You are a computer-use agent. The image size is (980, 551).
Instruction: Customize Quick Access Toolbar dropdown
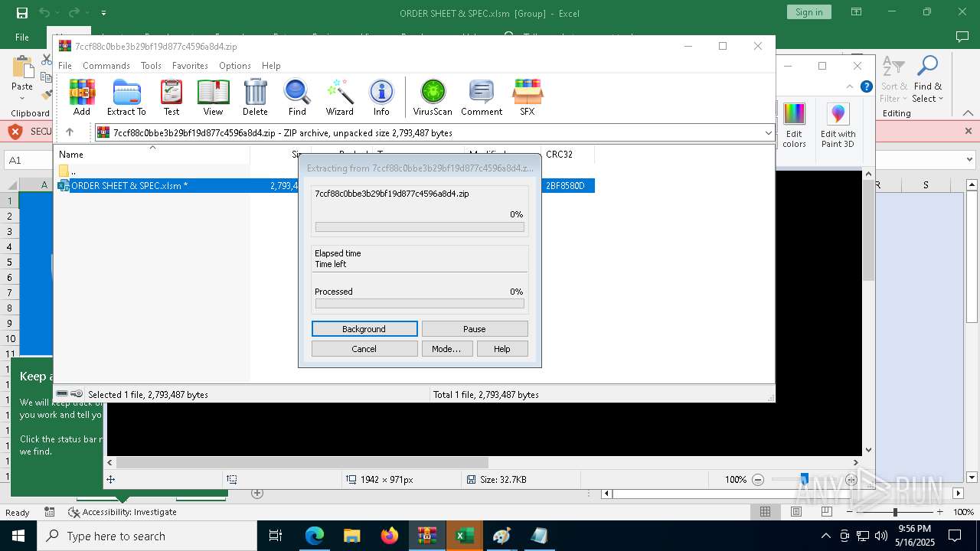tap(103, 13)
